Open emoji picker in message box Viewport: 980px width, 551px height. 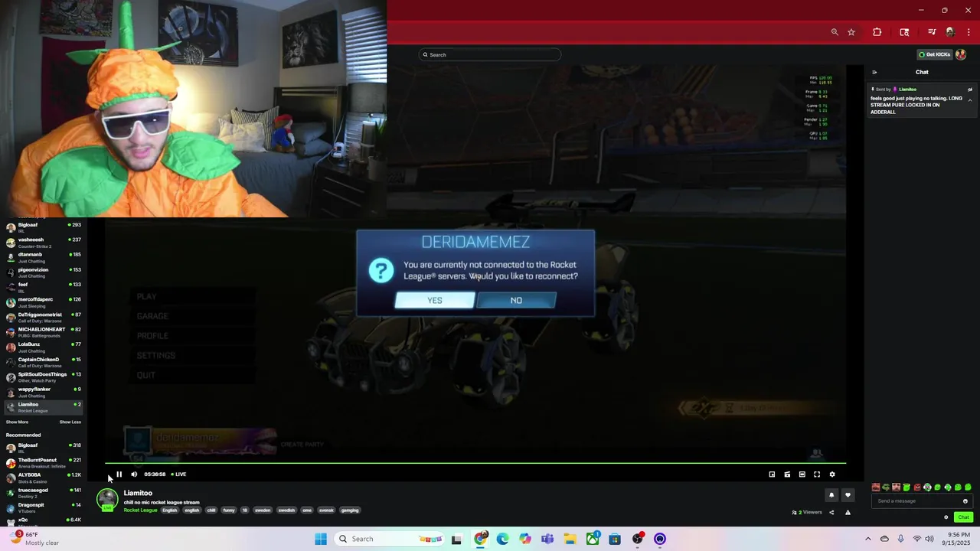[x=965, y=501]
